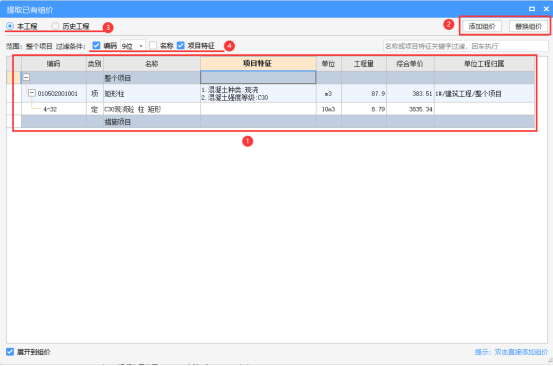The height and width of the screenshot is (366, 553).
Task: Select the 历史工程 radio button
Action: (x=55, y=26)
